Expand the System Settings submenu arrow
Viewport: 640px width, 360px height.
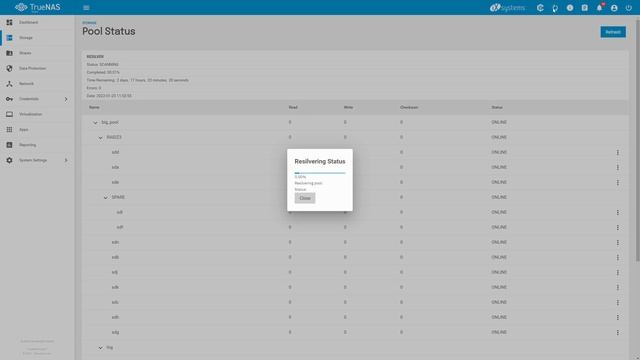(x=66, y=160)
